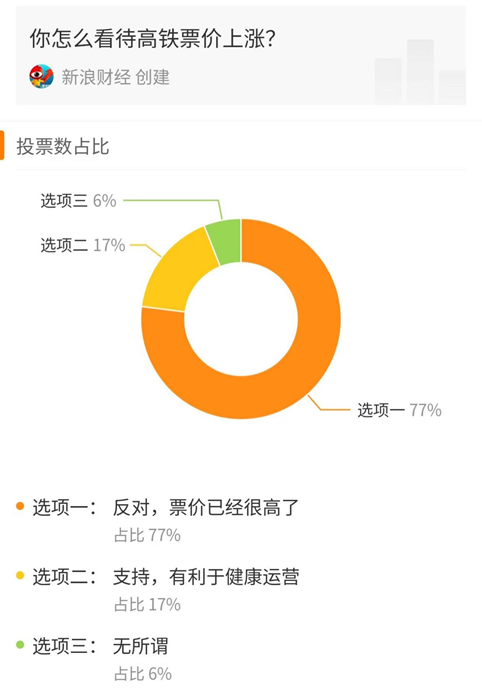Click the yellow dot next to 选项二
Image resolution: width=482 pixels, height=700 pixels.
coord(20,575)
